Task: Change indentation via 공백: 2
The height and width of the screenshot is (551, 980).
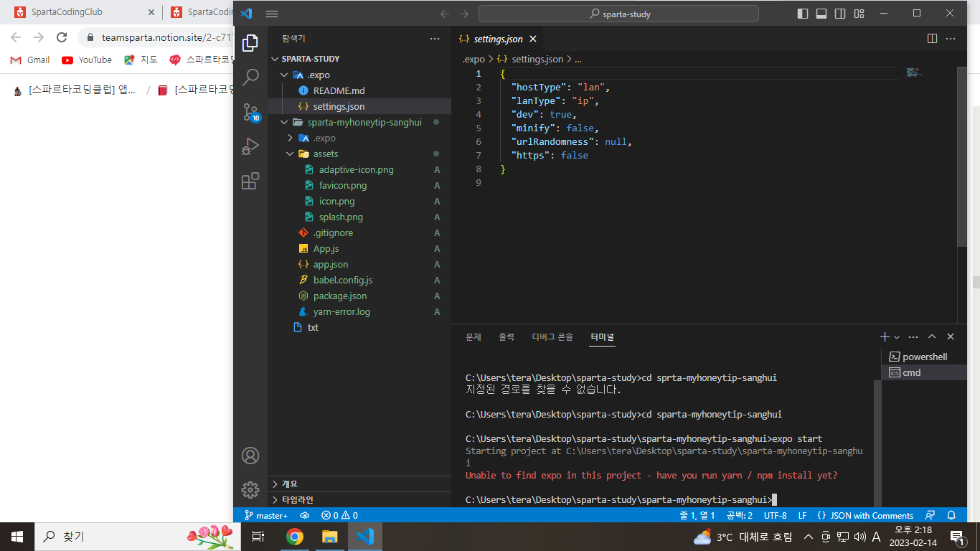Action: 740,515
